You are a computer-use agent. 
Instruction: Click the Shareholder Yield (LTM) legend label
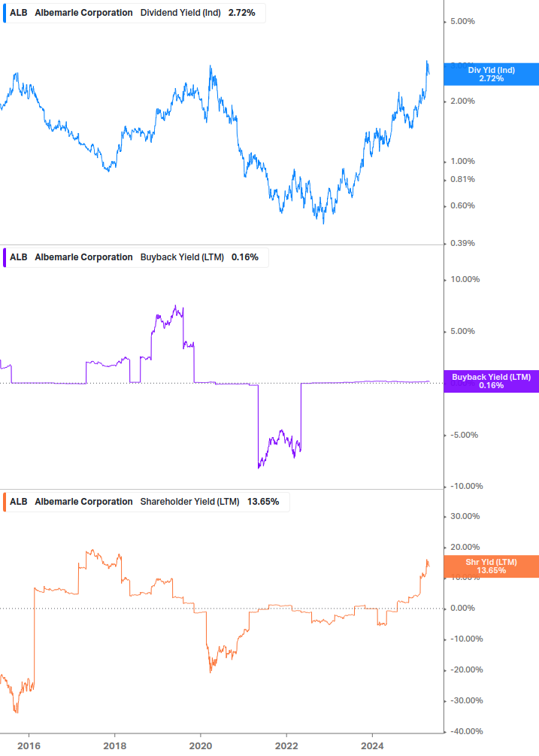[x=189, y=502]
